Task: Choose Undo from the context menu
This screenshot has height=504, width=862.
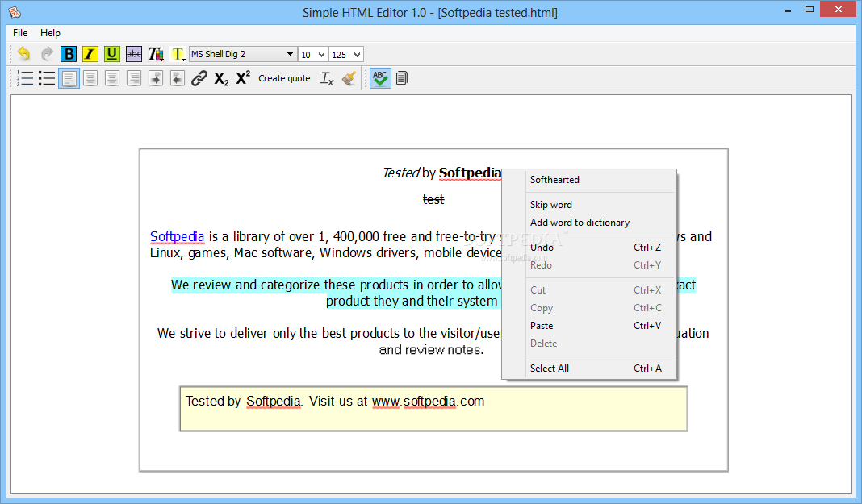Action: point(589,247)
